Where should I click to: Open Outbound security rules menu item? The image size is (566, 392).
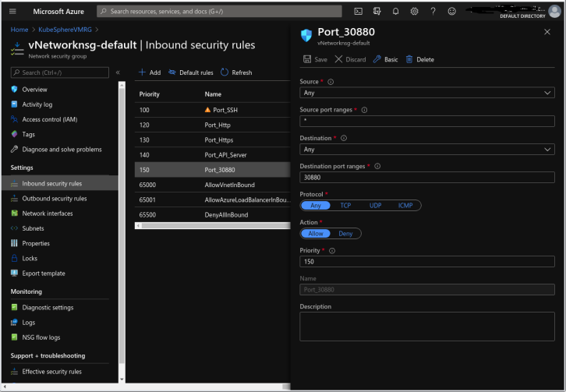point(55,199)
